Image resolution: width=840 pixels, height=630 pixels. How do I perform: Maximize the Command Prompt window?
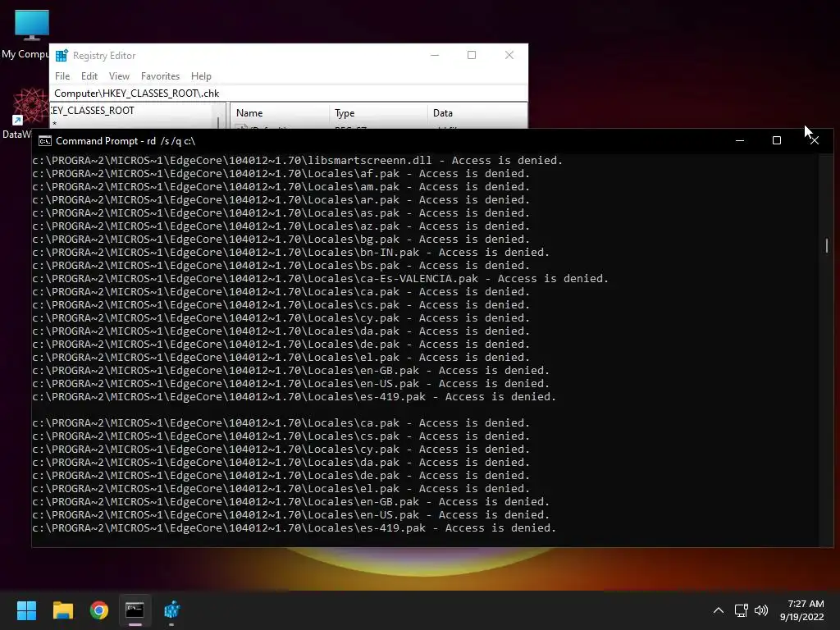click(x=777, y=140)
